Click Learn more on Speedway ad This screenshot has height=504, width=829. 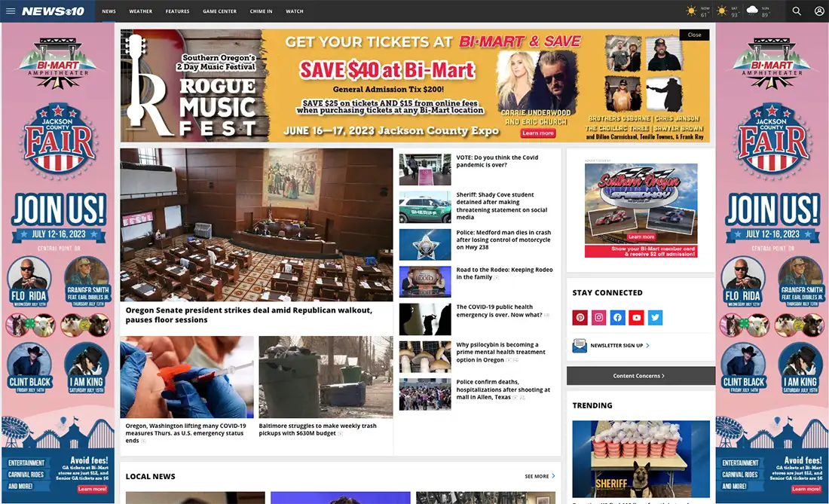641,237
